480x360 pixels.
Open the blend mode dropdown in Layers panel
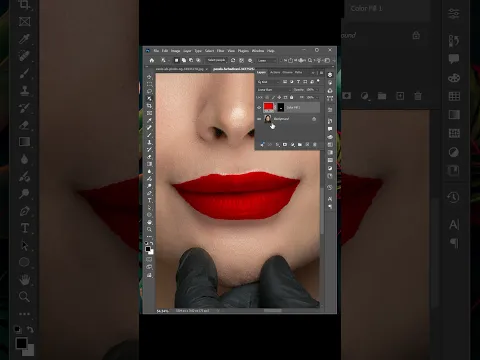(x=274, y=90)
